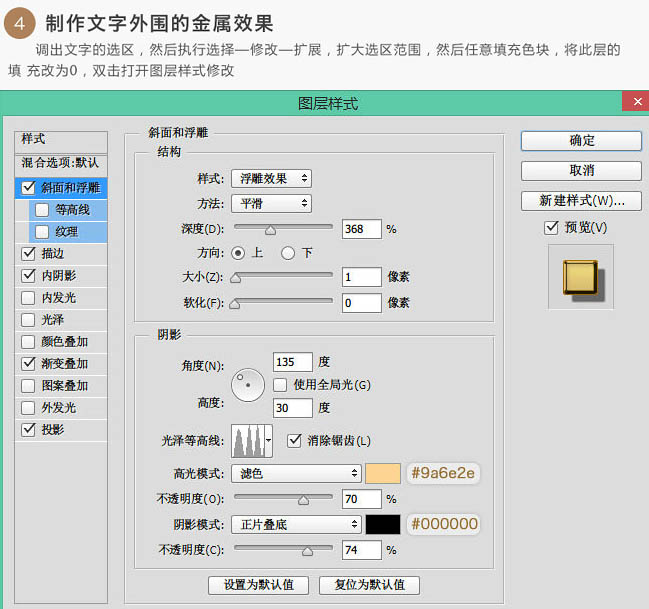Select direction 上 radio button

(x=238, y=253)
